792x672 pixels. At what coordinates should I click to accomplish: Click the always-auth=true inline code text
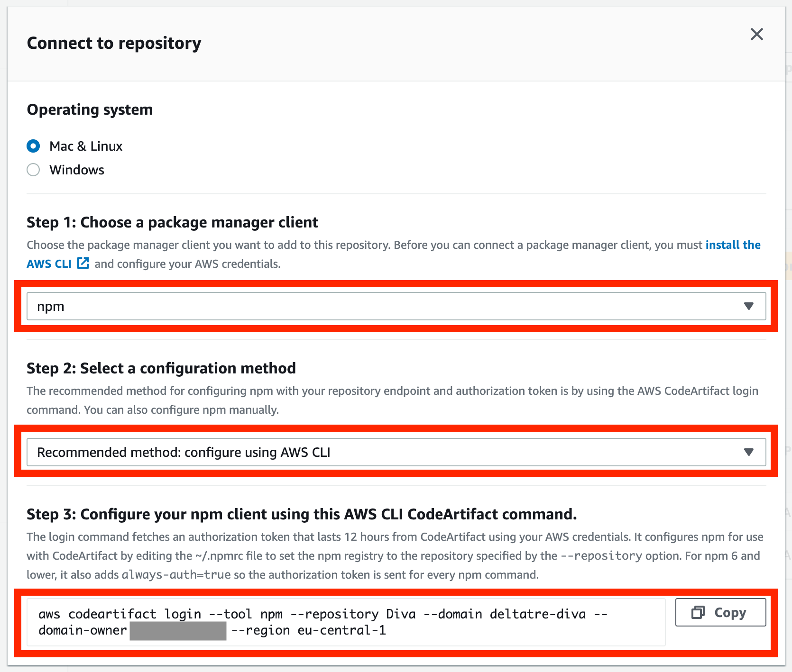click(176, 574)
